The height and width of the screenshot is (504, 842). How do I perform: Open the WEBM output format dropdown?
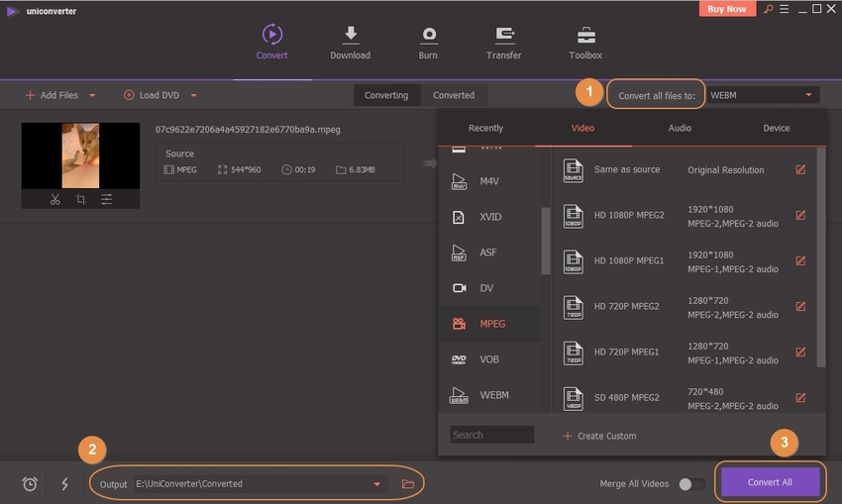762,95
